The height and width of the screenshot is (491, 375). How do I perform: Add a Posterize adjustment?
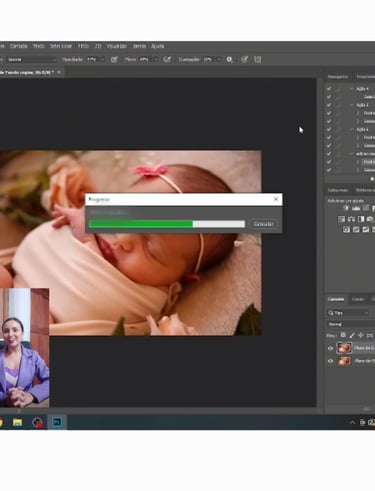pos(356,229)
